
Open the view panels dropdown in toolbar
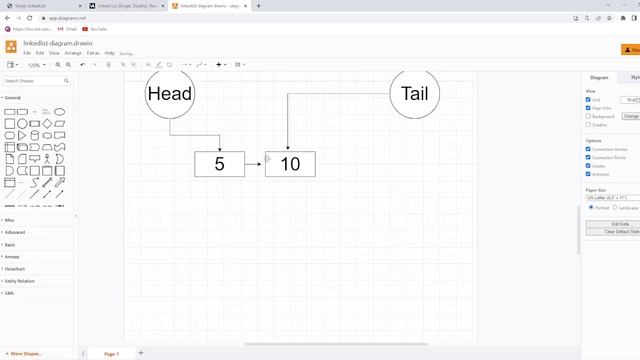(x=13, y=64)
